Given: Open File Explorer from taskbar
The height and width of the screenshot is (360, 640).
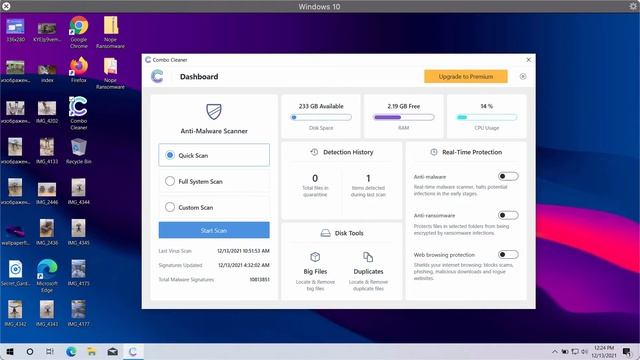Looking at the screenshot, I should coord(92,352).
